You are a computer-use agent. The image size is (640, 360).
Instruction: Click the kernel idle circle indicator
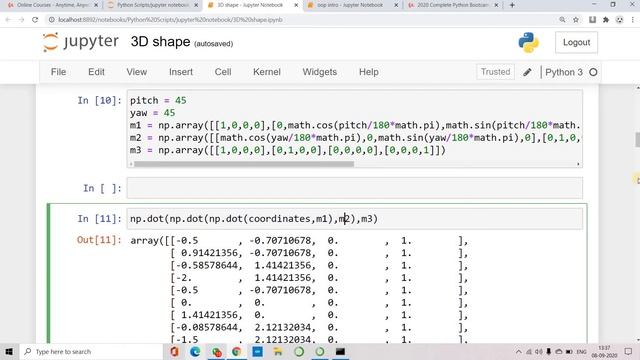(x=593, y=72)
